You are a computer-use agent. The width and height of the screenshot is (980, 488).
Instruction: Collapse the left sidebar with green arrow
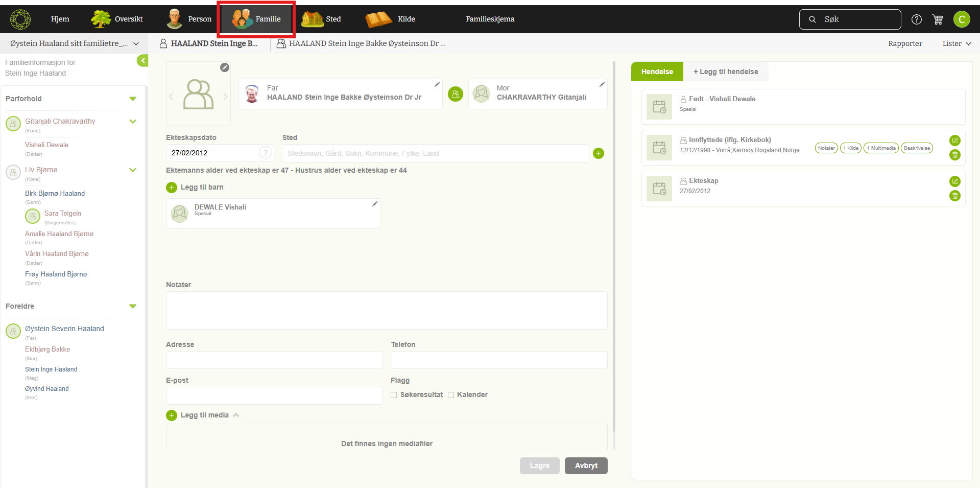[x=142, y=61]
